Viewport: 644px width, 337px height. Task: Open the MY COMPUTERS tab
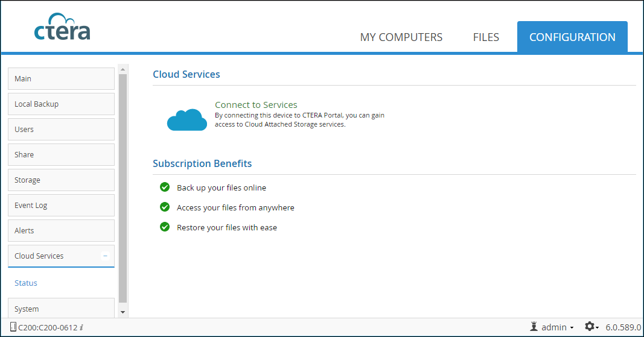tap(401, 37)
